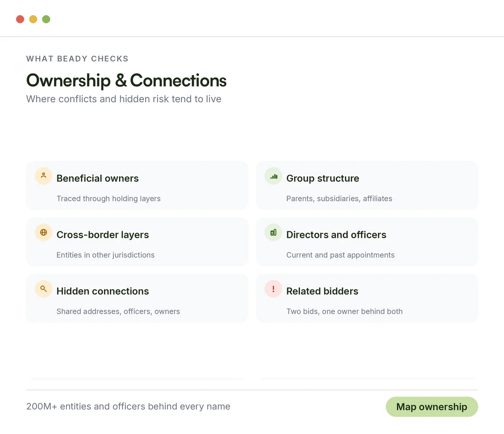
Task: Click 'Parents, subsidiaries, affiliates' description
Action: click(x=339, y=199)
